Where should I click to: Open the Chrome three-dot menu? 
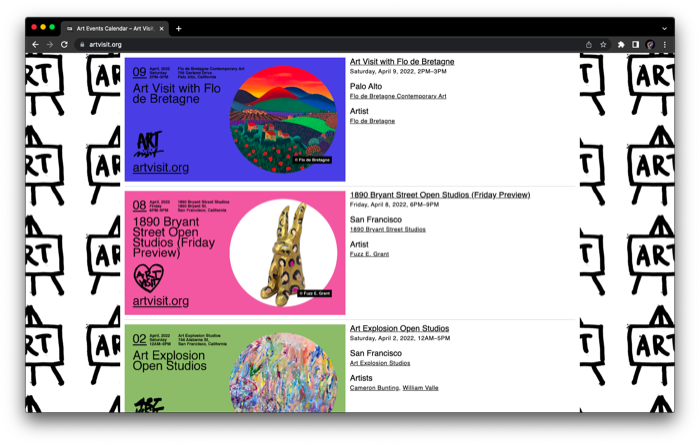pyautogui.click(x=665, y=45)
